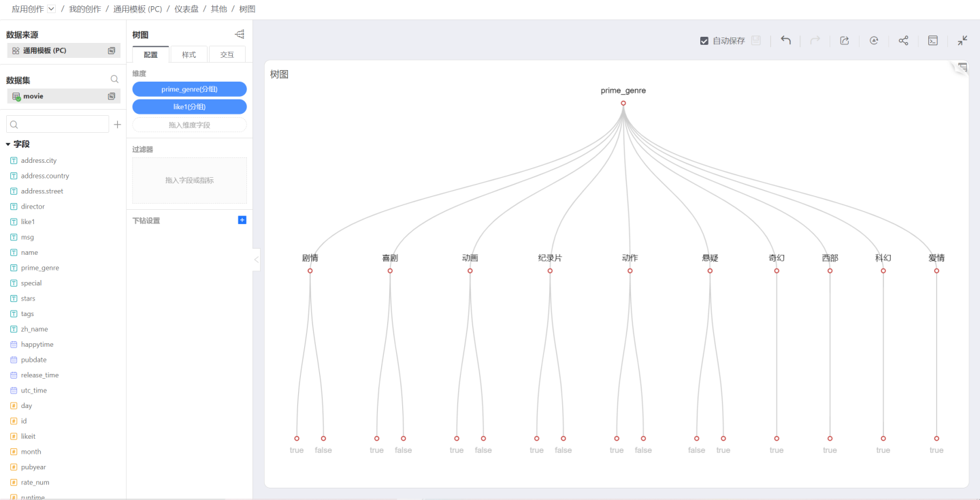Collapse the left panel with the side handle
The height and width of the screenshot is (500, 980).
pyautogui.click(x=257, y=260)
